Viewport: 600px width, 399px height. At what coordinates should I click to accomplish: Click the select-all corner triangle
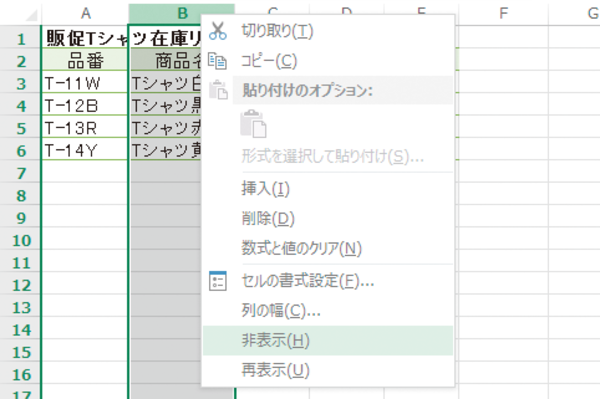pyautogui.click(x=30, y=15)
